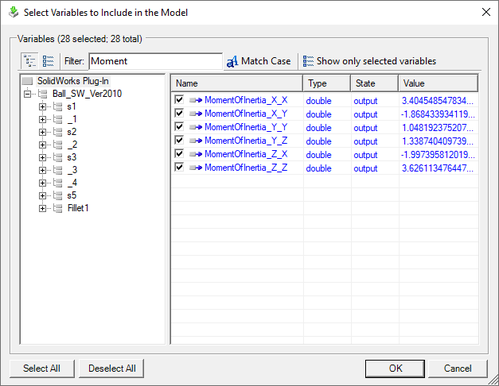499x386 pixels.
Task: Toggle Show only selected variables
Action: coord(369,61)
